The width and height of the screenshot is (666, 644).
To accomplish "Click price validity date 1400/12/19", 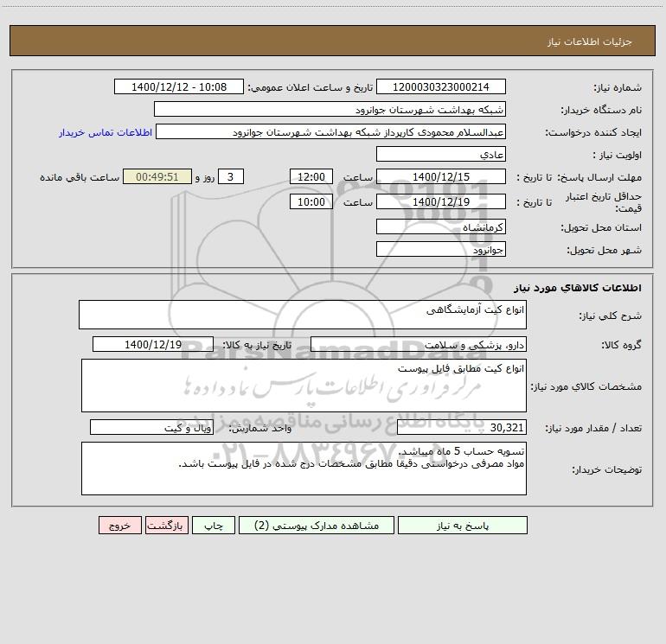I will pyautogui.click(x=441, y=201).
